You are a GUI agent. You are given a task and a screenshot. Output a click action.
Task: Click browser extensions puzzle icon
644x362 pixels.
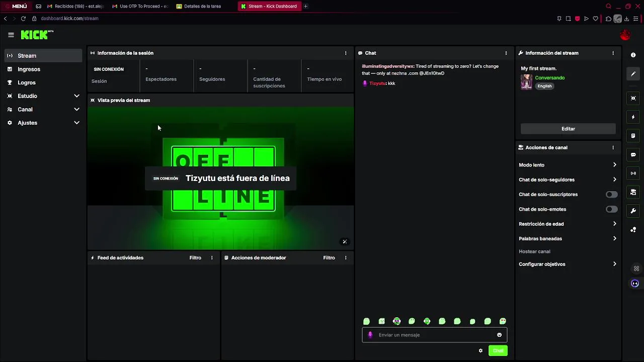tap(608, 19)
